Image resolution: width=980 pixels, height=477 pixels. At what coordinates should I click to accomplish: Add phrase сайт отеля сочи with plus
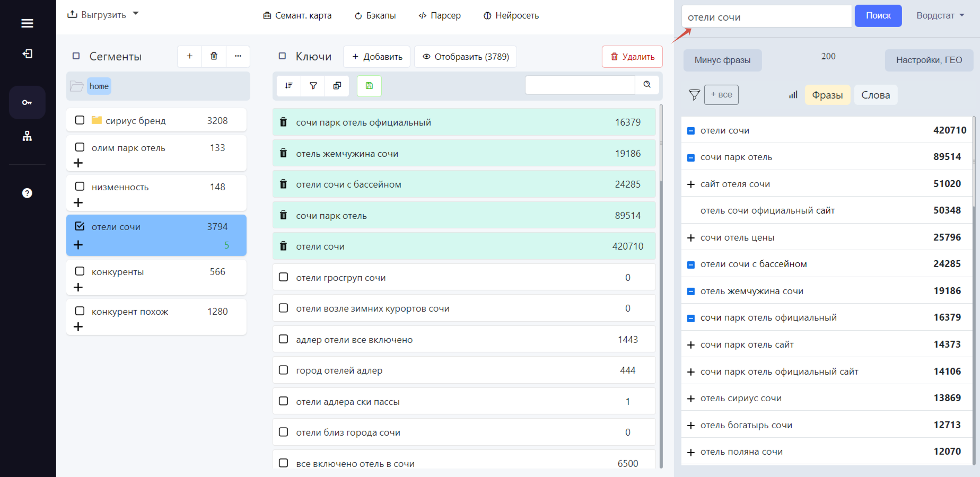pyautogui.click(x=691, y=184)
